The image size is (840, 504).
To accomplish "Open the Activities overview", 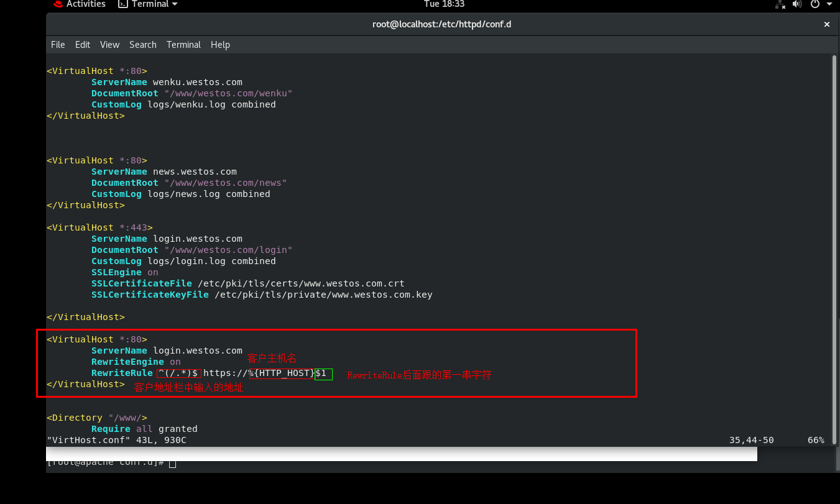I will pos(86,4).
